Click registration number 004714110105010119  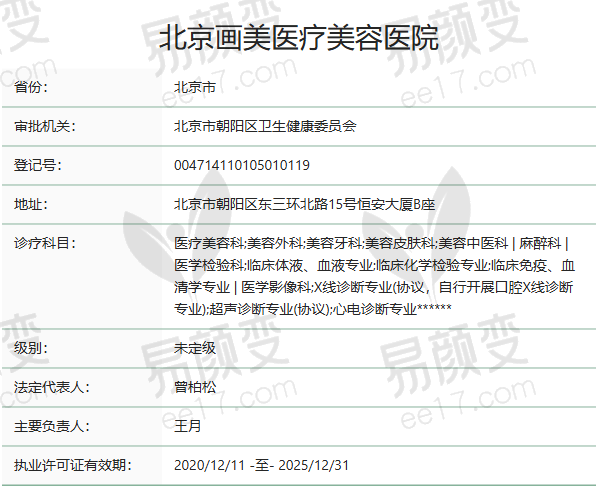click(242, 165)
